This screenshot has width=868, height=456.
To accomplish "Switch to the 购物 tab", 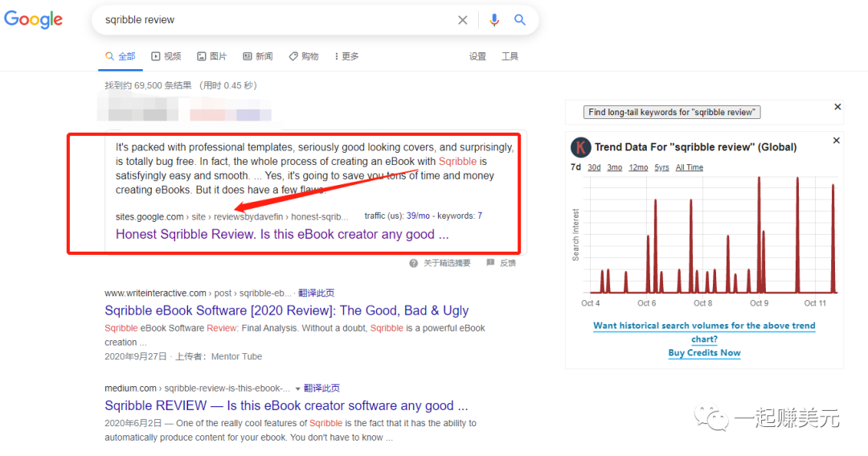I will coord(303,56).
